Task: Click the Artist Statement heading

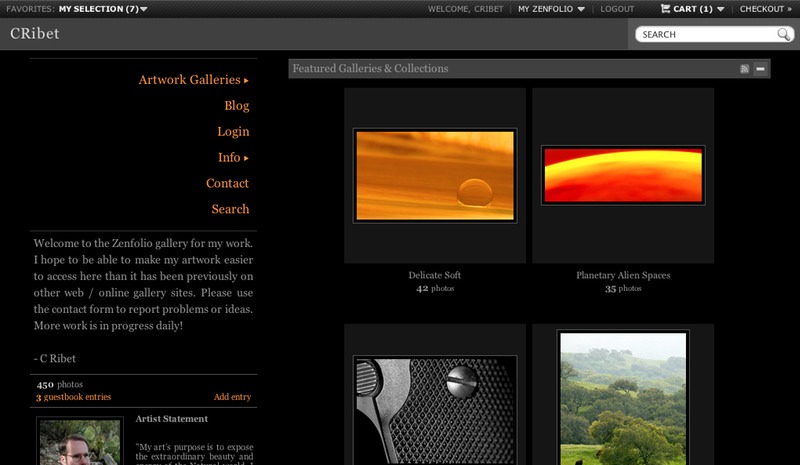Action: click(171, 419)
